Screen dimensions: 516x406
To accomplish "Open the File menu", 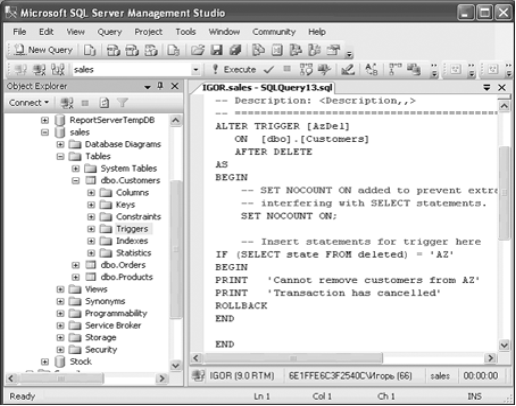I will point(19,32).
